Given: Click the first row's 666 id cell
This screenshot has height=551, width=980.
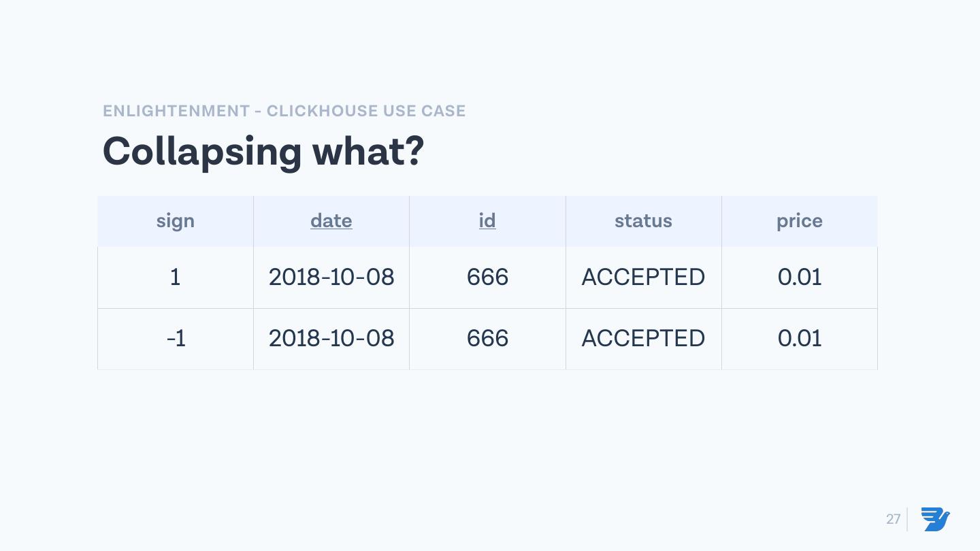Looking at the screenshot, I should pyautogui.click(x=487, y=278).
